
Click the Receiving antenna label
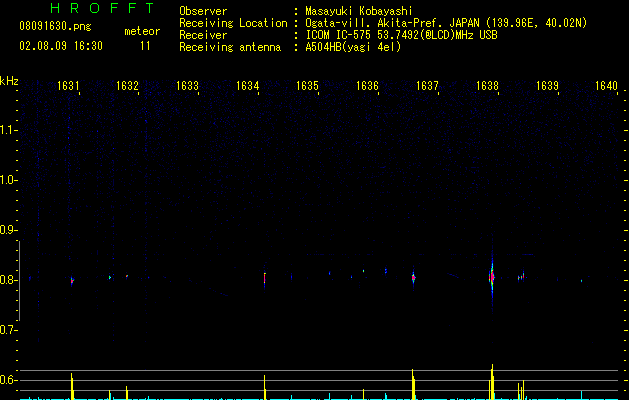pos(230,47)
